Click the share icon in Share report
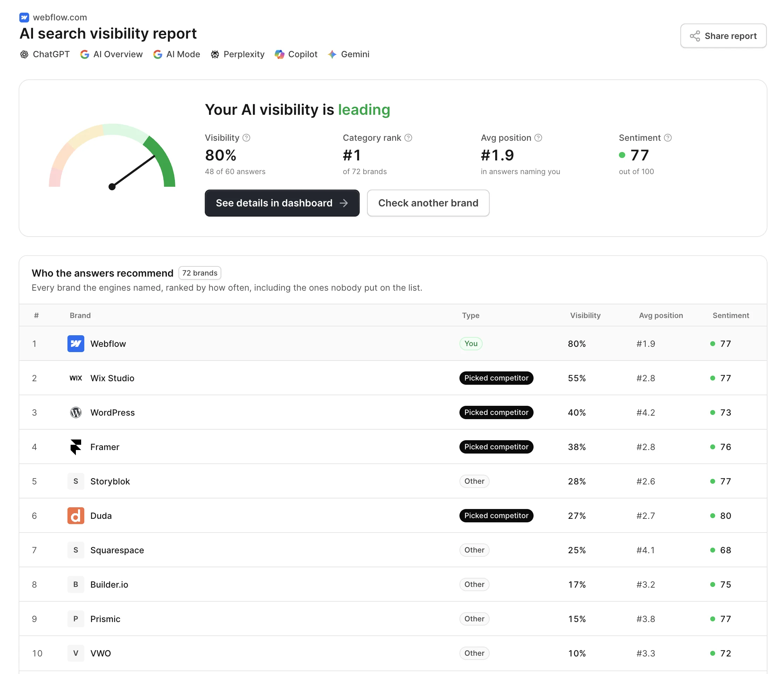The image size is (784, 674). (695, 36)
